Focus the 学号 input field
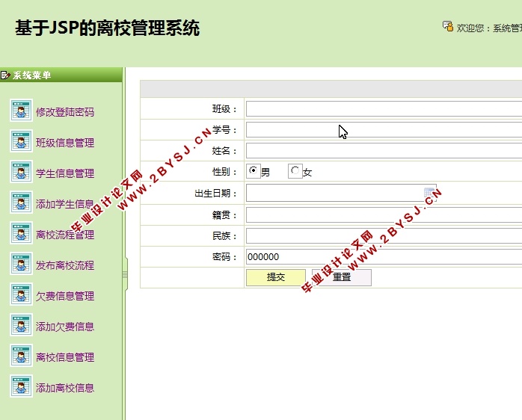The height and width of the screenshot is (420, 522). pyautogui.click(x=384, y=130)
